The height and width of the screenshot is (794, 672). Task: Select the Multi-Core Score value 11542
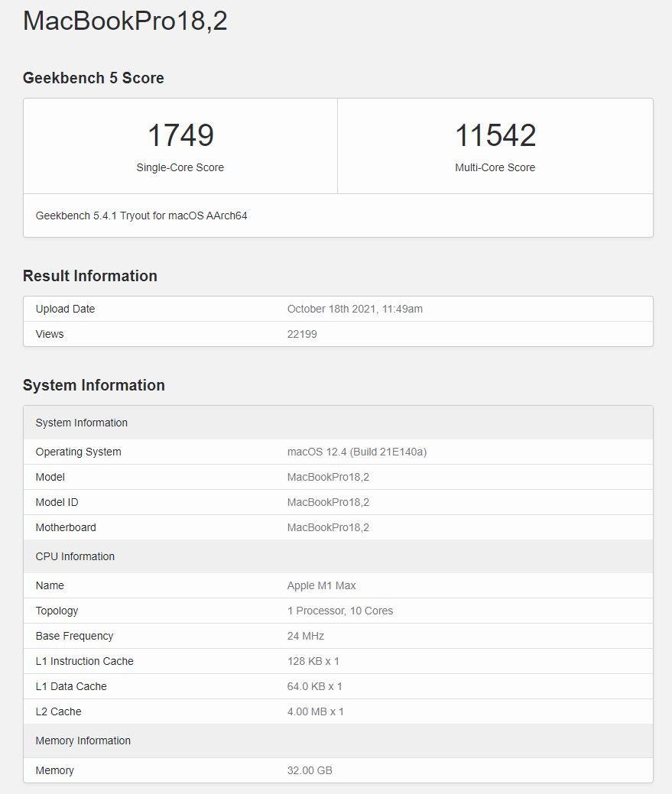[495, 135]
